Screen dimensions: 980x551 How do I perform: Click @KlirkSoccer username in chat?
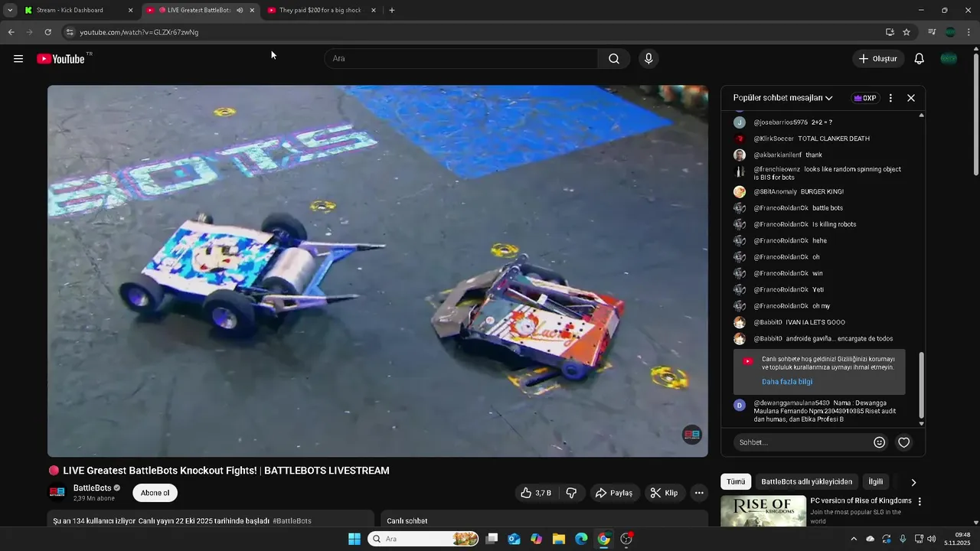(x=773, y=139)
